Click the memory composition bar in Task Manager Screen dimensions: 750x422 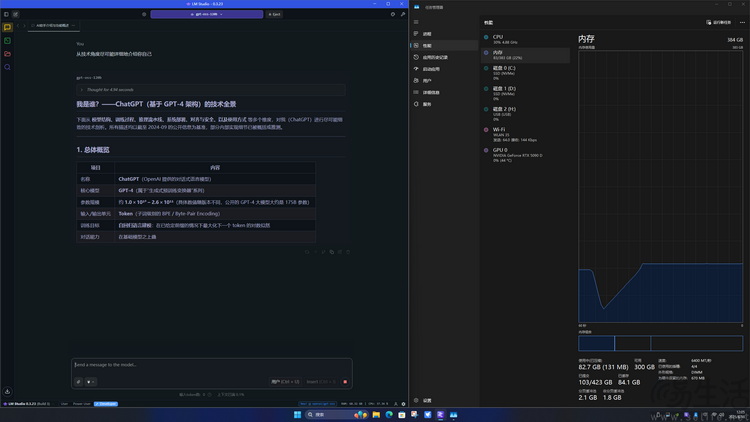click(x=661, y=343)
